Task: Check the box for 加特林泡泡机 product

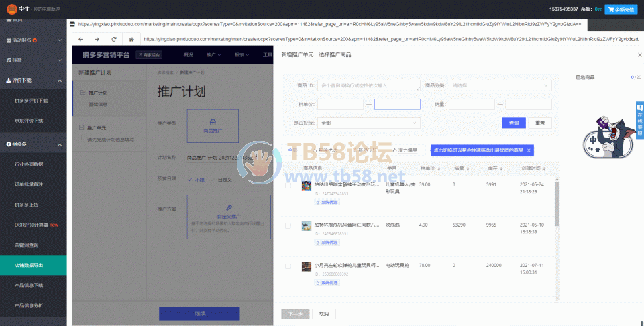Action: click(288, 226)
